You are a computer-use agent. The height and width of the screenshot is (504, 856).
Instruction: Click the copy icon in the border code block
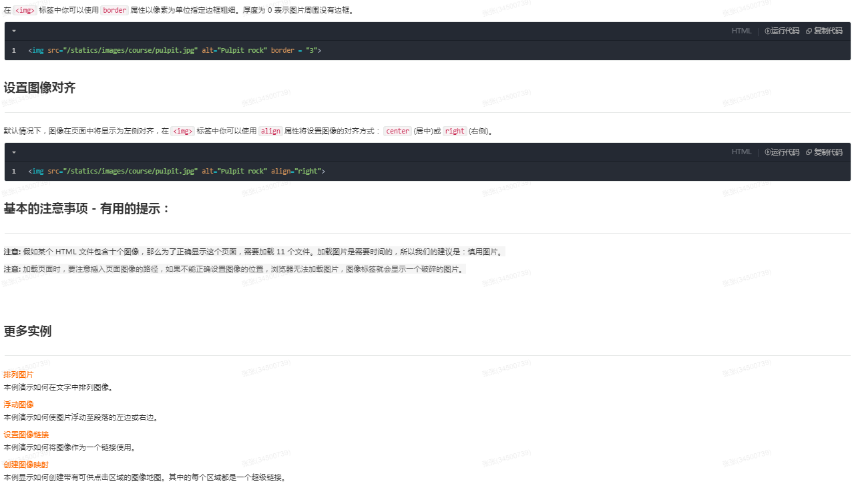click(809, 31)
